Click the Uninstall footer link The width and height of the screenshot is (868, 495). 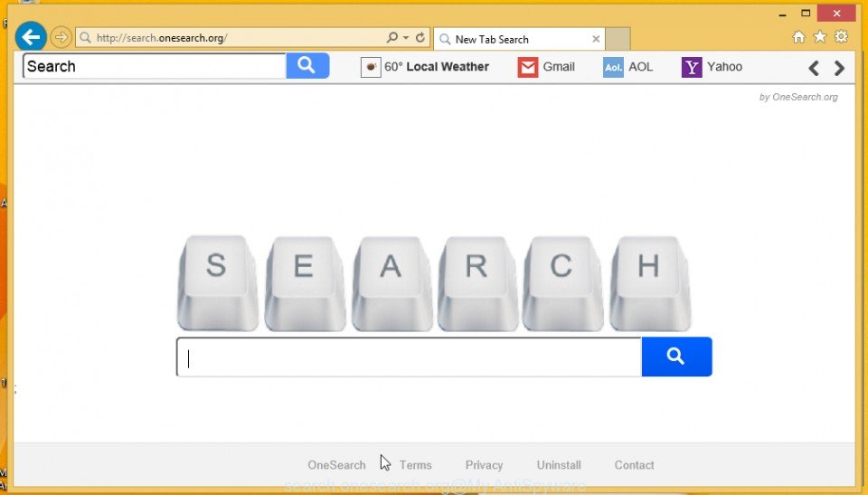(x=559, y=465)
